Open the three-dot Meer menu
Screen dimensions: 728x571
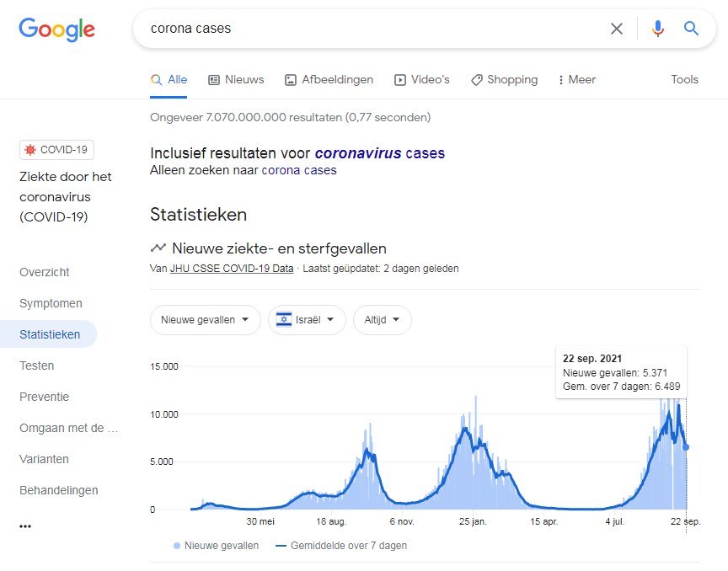577,80
